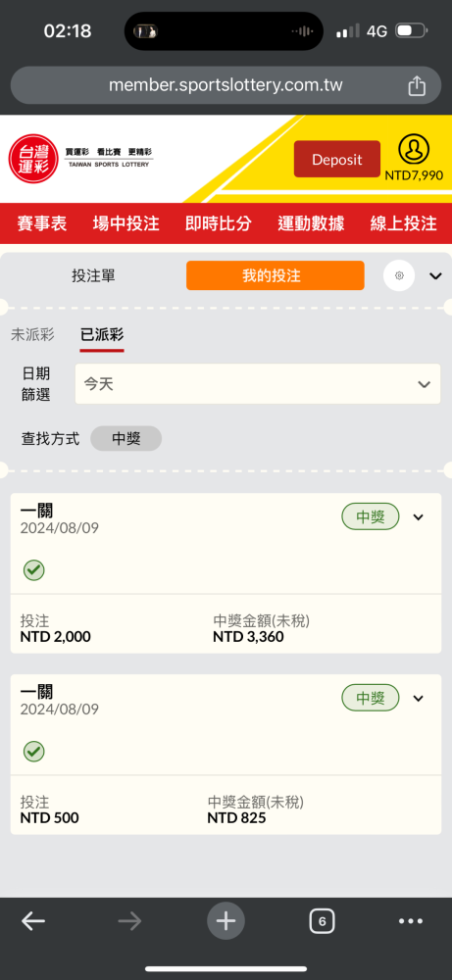This screenshot has width=452, height=980.
Task: Open a new tab with plus icon
Action: click(x=226, y=920)
